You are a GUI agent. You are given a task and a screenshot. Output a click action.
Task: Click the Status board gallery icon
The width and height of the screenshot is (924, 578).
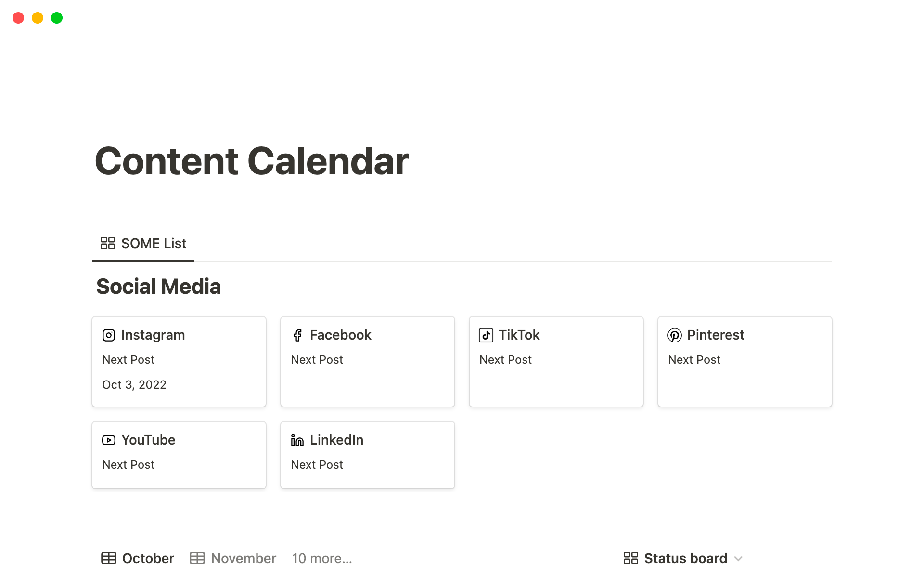pos(630,558)
